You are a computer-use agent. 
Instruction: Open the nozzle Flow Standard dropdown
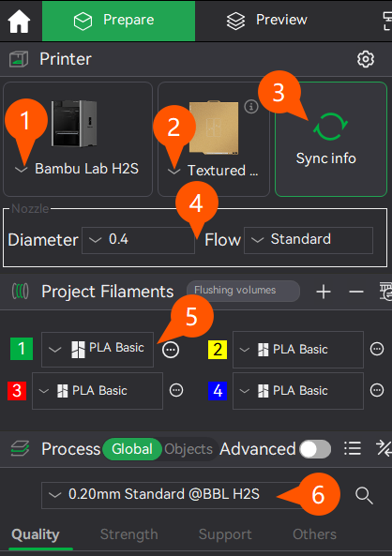(x=309, y=240)
